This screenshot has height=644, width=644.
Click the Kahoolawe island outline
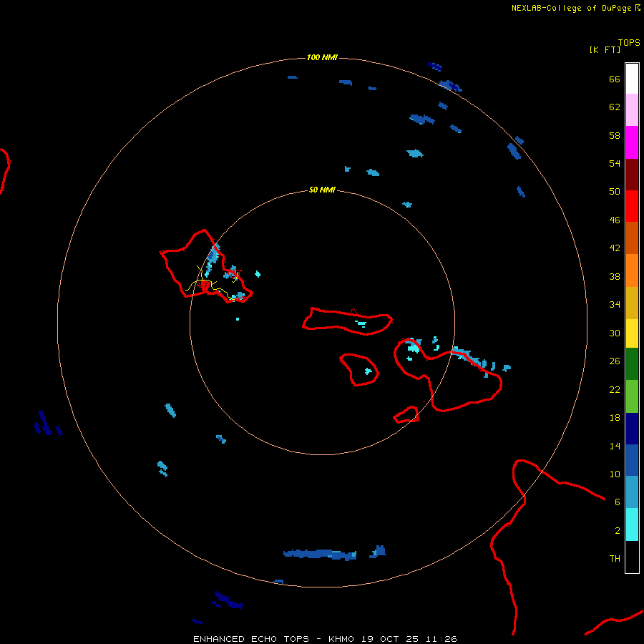pyautogui.click(x=406, y=414)
